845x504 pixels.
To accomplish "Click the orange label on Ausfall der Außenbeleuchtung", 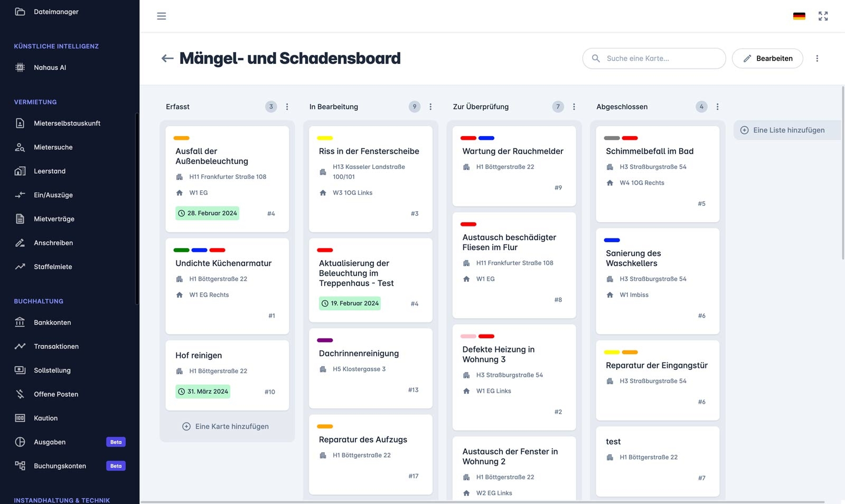I will [x=181, y=138].
